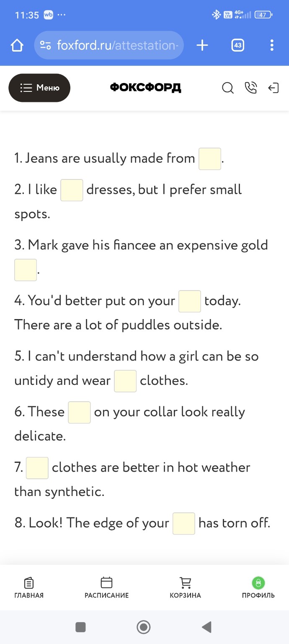Choose blank after 'put on your'
Screen dimensions: 289x644
coord(189,301)
